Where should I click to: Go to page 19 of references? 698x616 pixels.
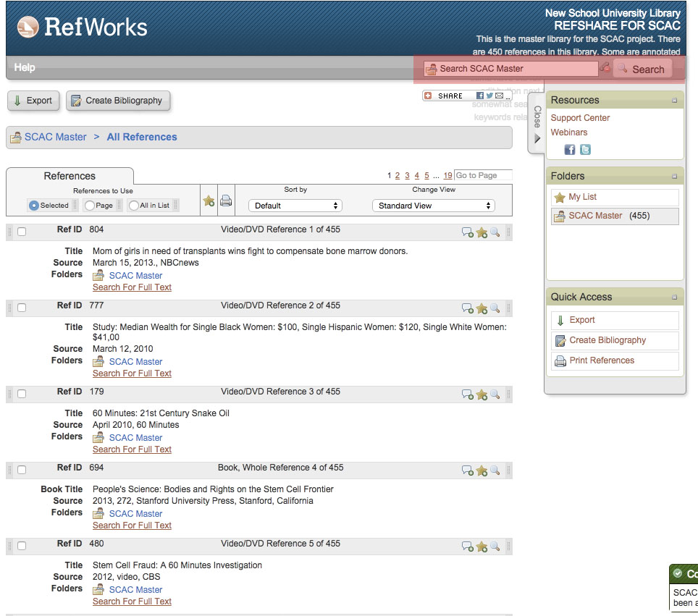(447, 175)
